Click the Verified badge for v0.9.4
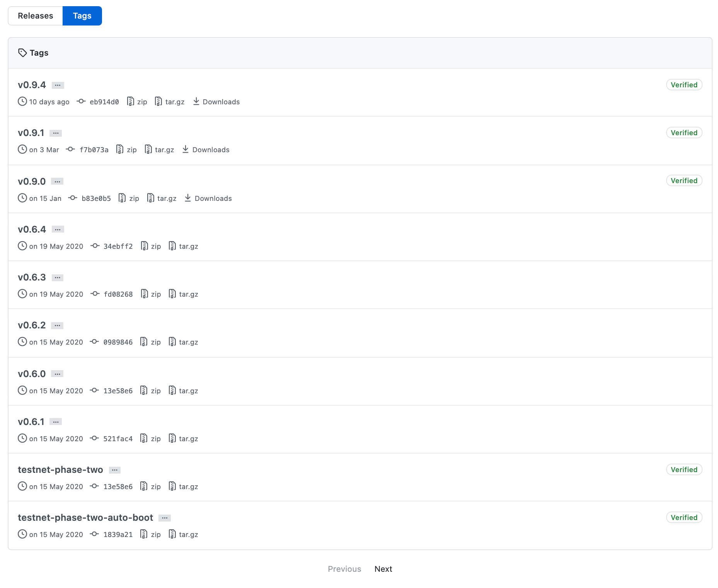 pos(684,85)
